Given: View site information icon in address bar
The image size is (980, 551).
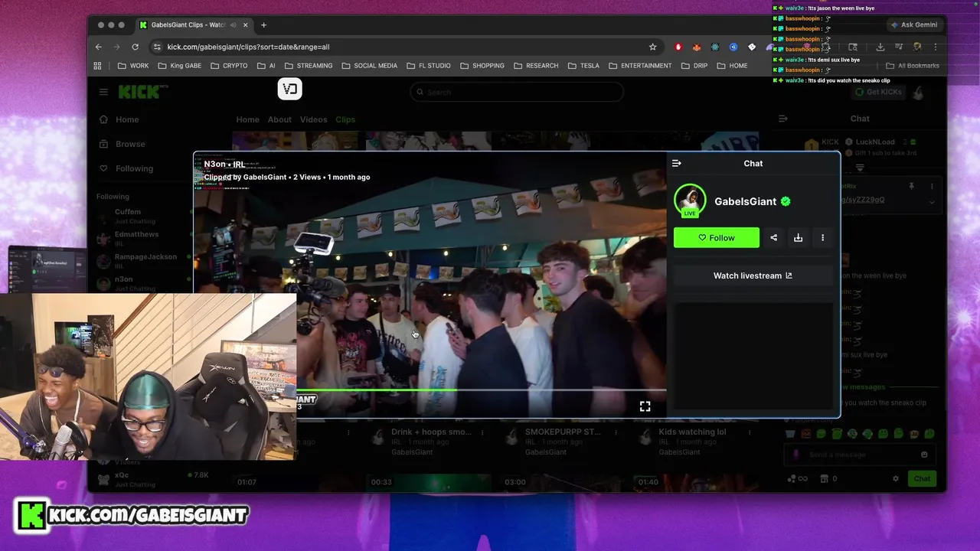Looking at the screenshot, I should pos(157,47).
